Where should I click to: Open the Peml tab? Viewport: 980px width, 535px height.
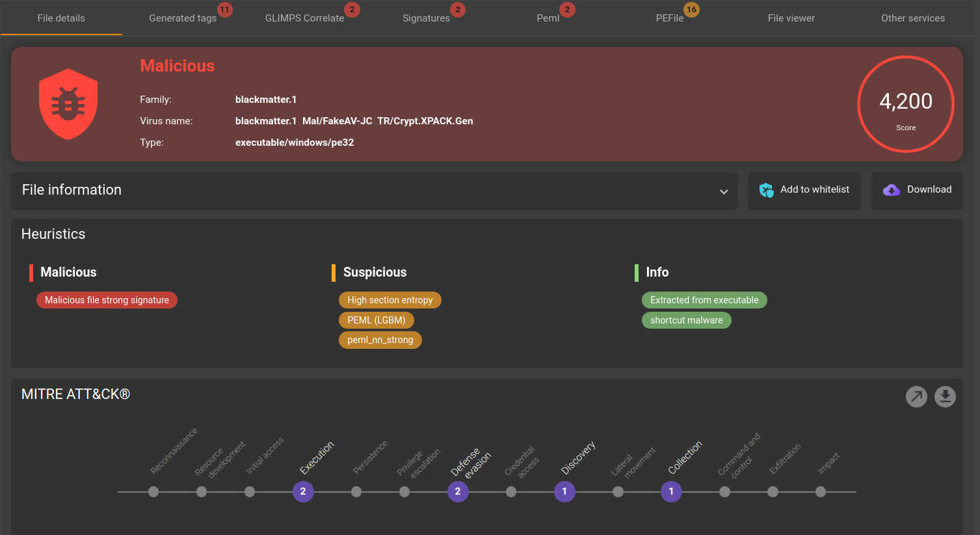click(x=548, y=18)
